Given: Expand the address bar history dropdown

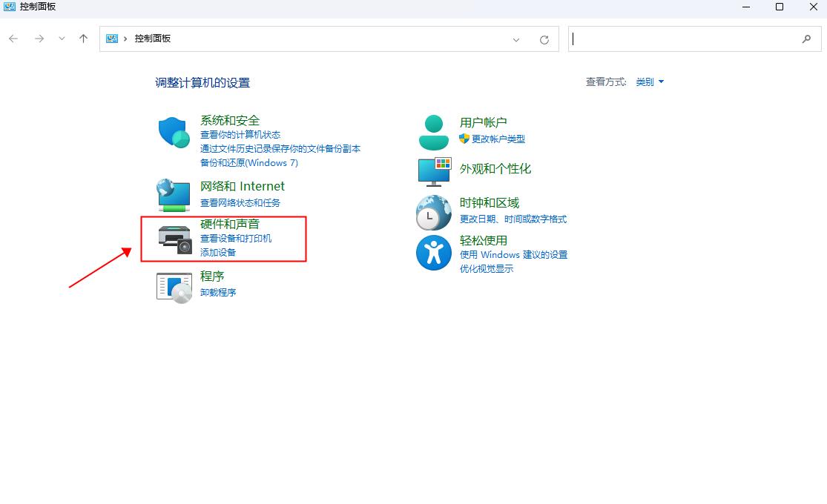Looking at the screenshot, I should pyautogui.click(x=517, y=39).
